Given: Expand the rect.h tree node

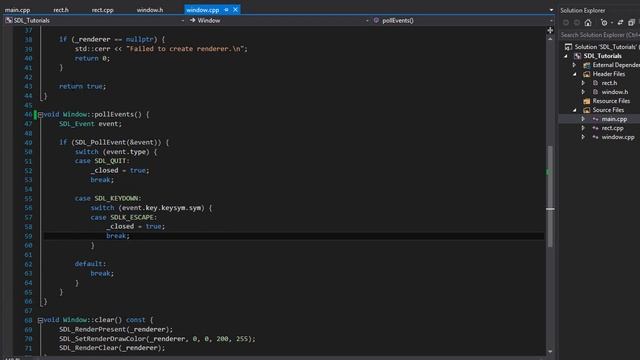Looking at the screenshot, I should (x=583, y=83).
